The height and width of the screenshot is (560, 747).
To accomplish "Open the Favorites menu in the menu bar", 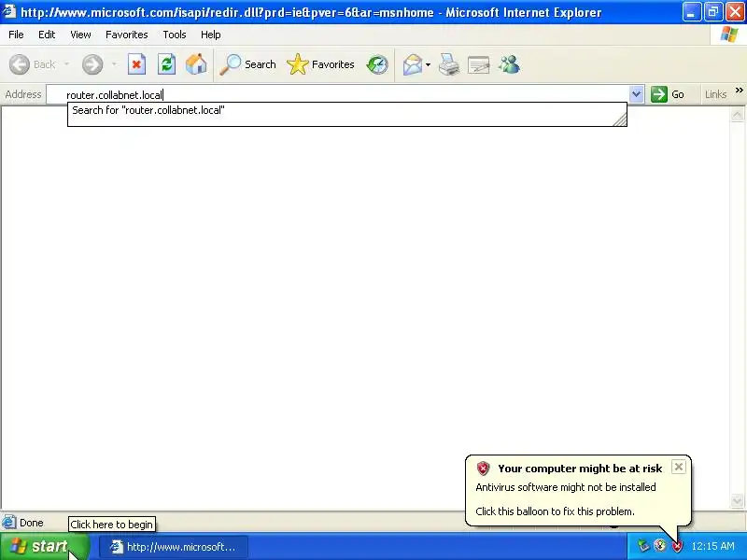I will (127, 35).
